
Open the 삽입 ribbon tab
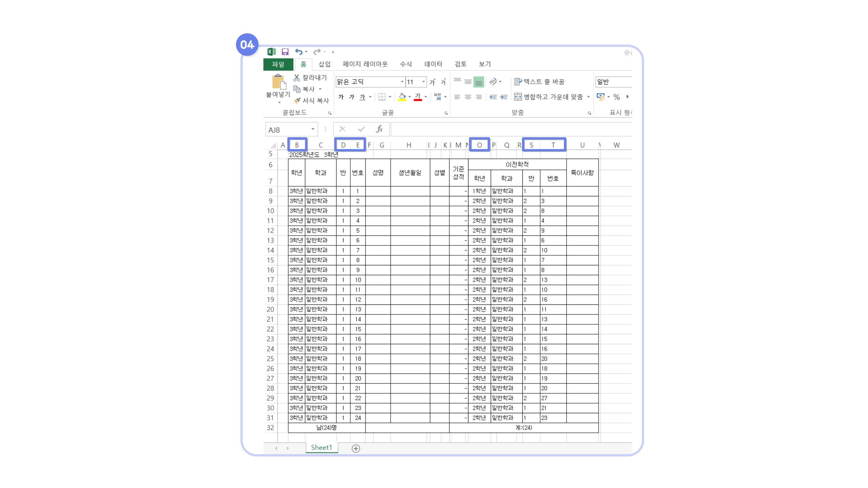(x=324, y=64)
